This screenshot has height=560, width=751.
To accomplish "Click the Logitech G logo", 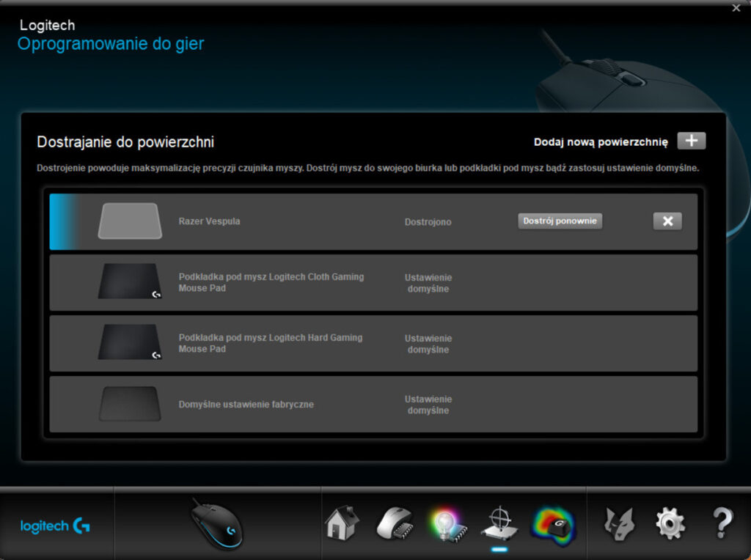I will click(55, 526).
